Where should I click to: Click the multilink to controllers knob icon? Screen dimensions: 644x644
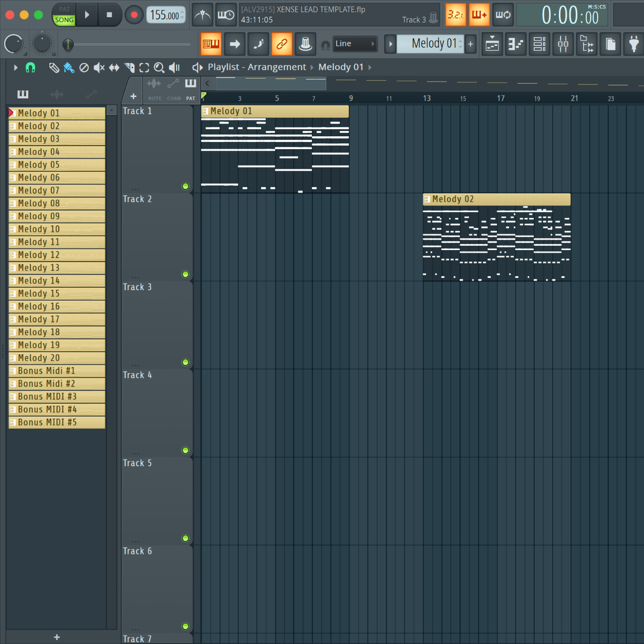click(x=305, y=44)
